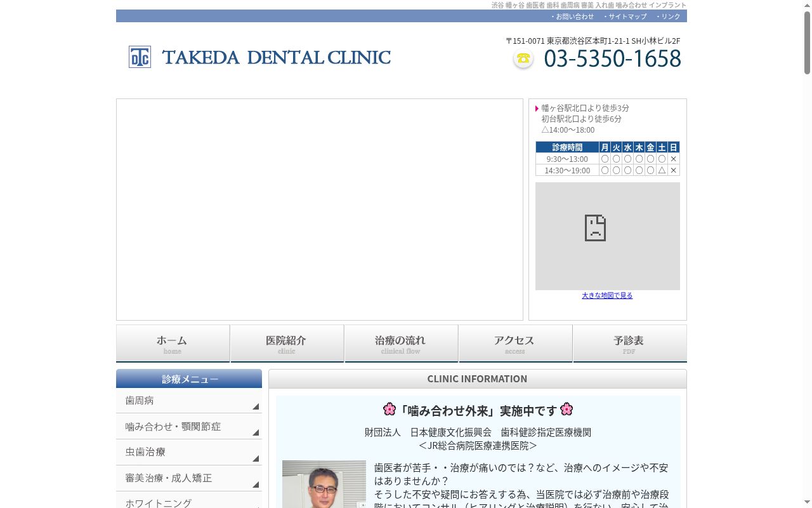Click the doctor's photo thumbnail
This screenshot has width=812, height=508.
point(324,484)
